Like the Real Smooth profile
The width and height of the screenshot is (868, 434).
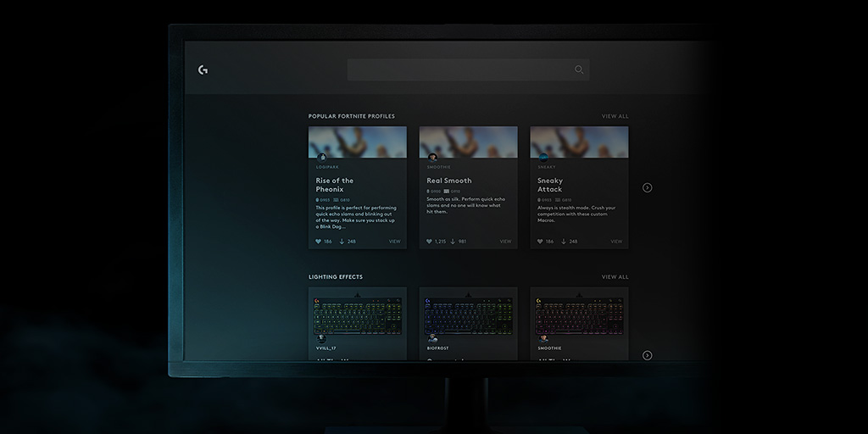tap(429, 242)
